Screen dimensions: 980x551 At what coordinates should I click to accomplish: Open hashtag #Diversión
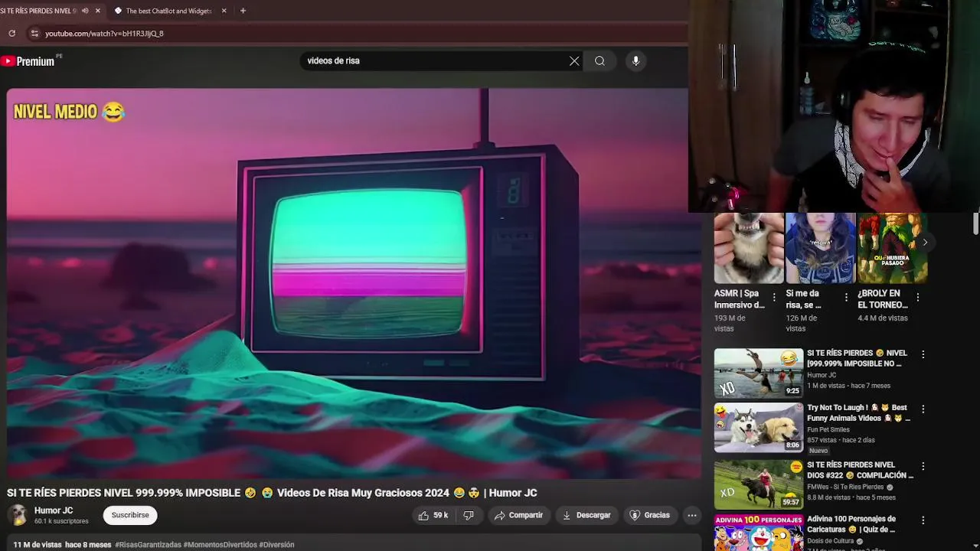276,545
